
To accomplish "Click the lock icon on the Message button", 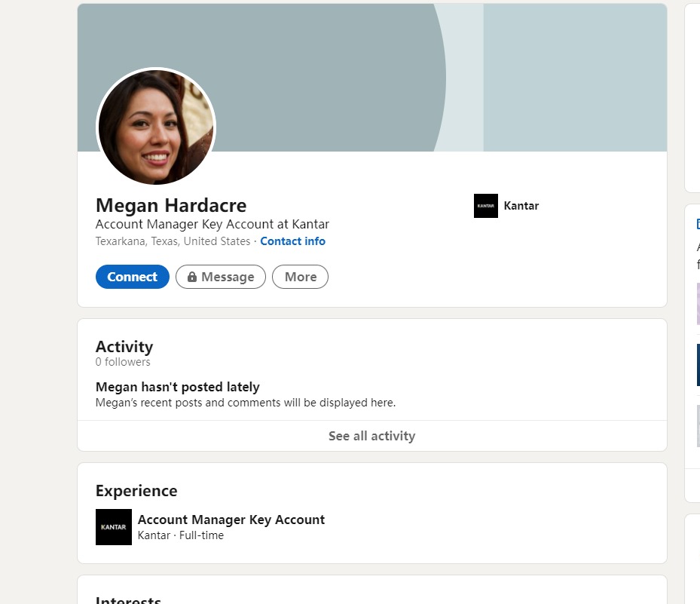I will 192,277.
